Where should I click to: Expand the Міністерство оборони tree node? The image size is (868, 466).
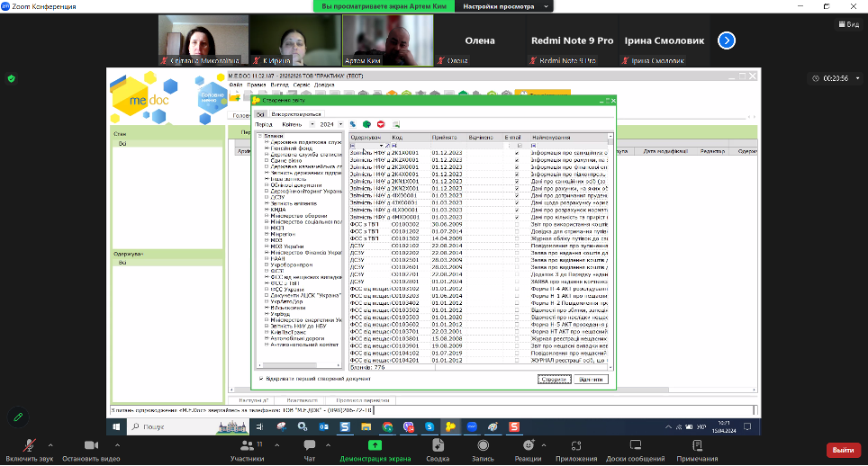[x=267, y=216]
